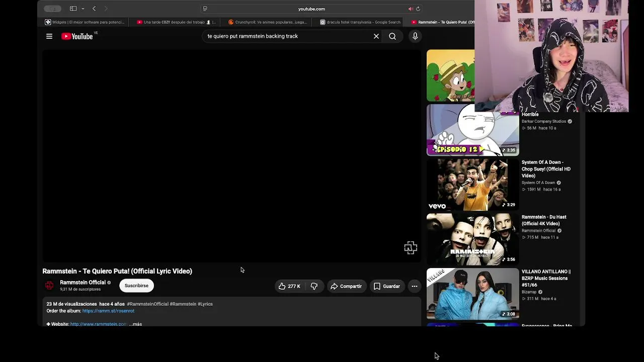This screenshot has height=362, width=644.
Task: Click the #Rammstein hashtag
Action: [183, 304]
